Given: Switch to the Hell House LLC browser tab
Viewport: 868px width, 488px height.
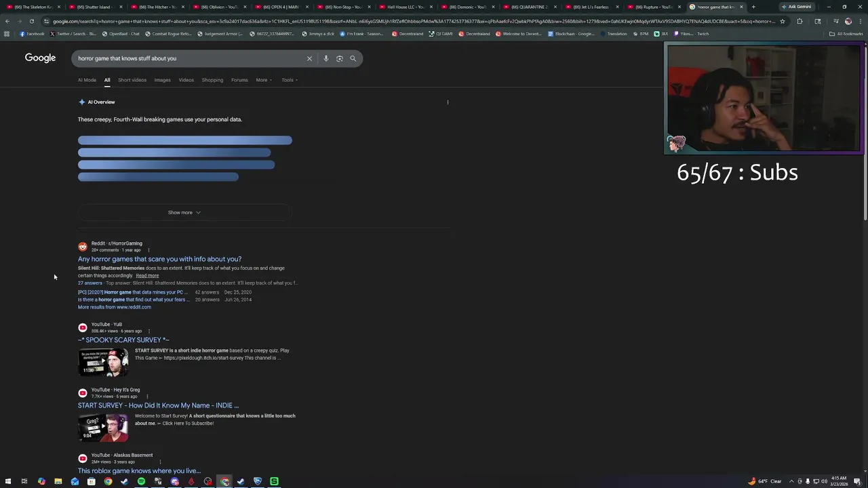Looking at the screenshot, I should [x=406, y=7].
